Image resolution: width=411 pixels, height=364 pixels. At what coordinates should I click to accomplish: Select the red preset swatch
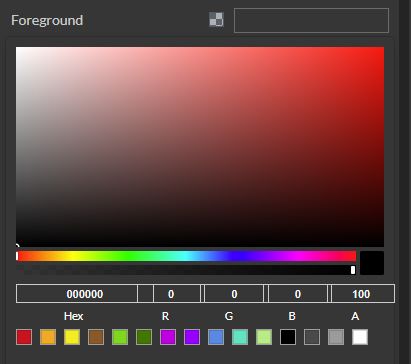coord(24,337)
